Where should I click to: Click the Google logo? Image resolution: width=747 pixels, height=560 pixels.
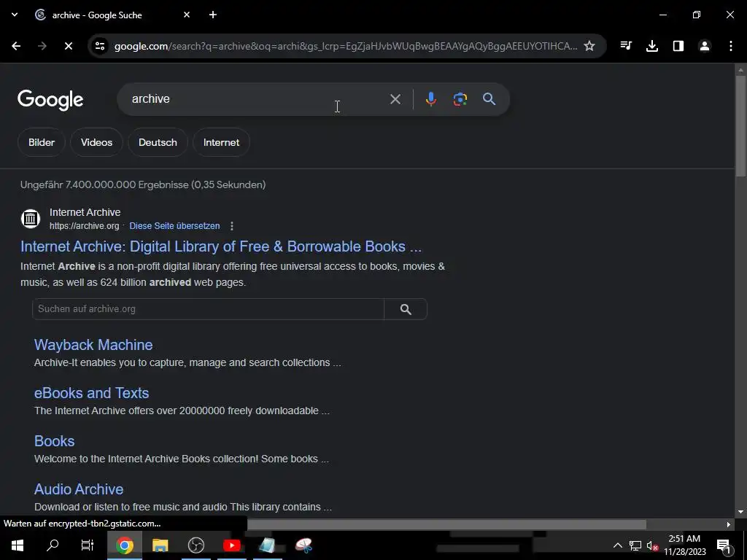[50, 99]
